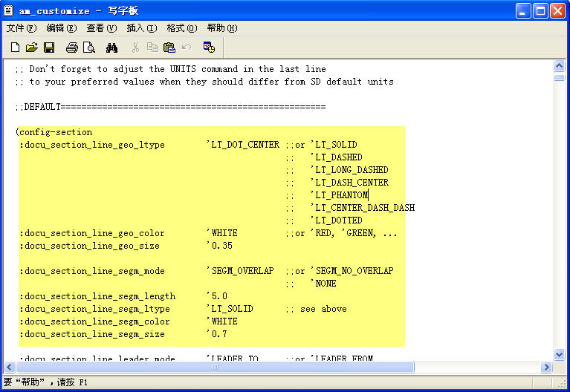Click the vertical scrollbar thumb
570x392 pixels.
[x=559, y=77]
